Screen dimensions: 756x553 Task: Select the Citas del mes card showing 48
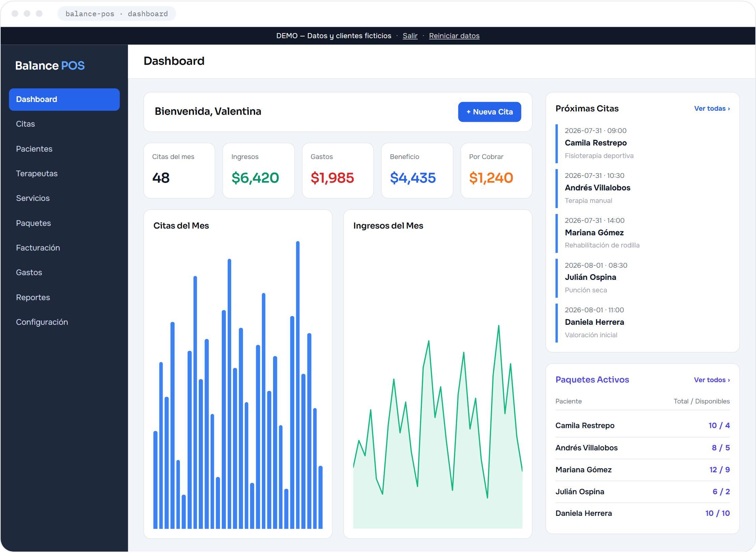[x=179, y=170]
